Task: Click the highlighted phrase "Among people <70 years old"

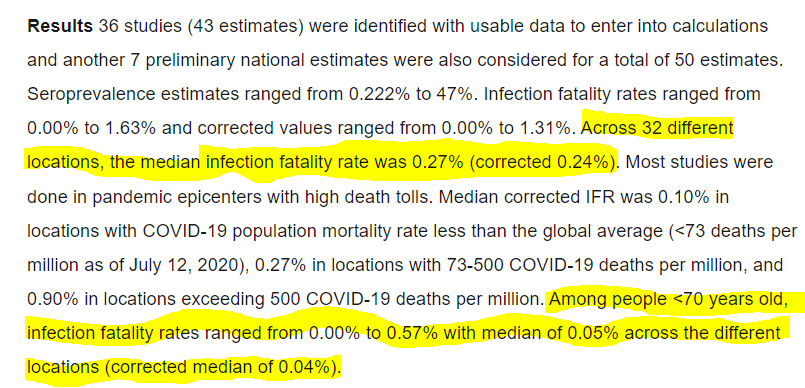Action: point(668,300)
